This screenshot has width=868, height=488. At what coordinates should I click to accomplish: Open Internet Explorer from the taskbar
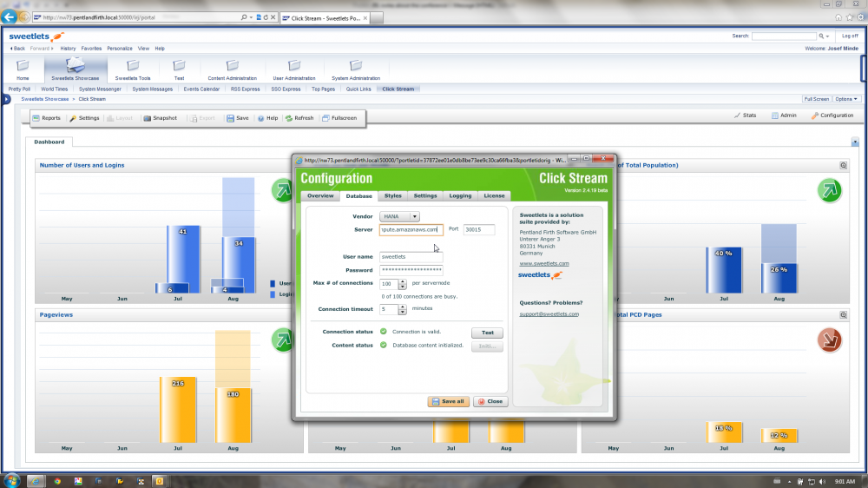[x=36, y=481]
